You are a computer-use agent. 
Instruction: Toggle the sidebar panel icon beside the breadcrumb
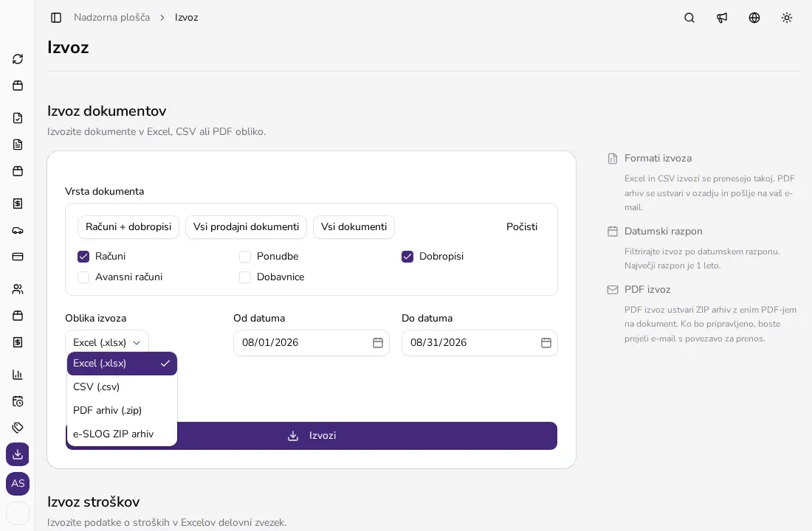point(56,18)
